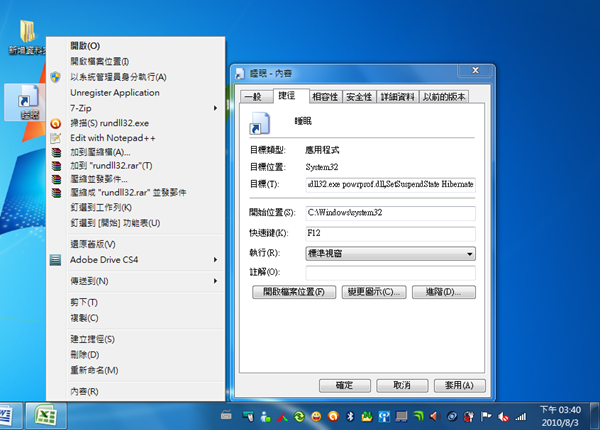
Task: Click the smiley face tray icon
Action: pyautogui.click(x=316, y=416)
